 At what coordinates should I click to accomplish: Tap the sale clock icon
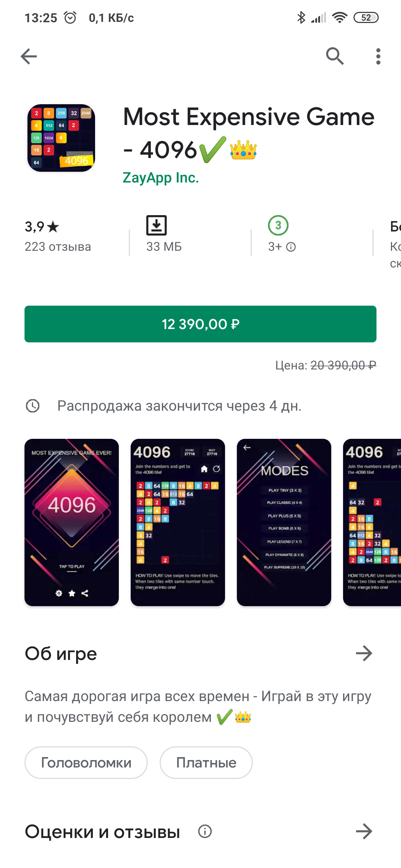click(x=33, y=406)
